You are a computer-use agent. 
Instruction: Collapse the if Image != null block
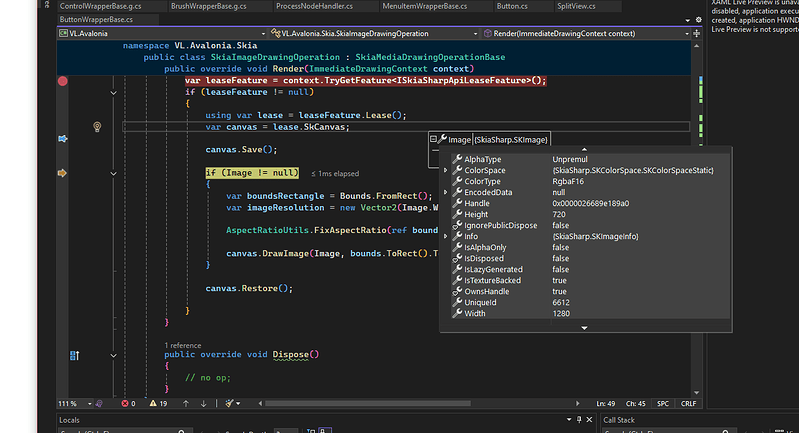tap(114, 174)
